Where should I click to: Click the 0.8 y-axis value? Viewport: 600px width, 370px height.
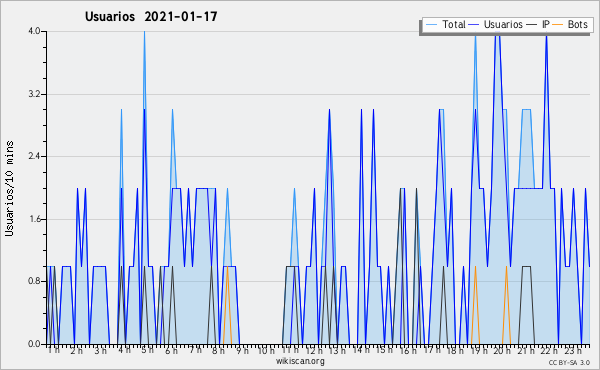[34, 282]
